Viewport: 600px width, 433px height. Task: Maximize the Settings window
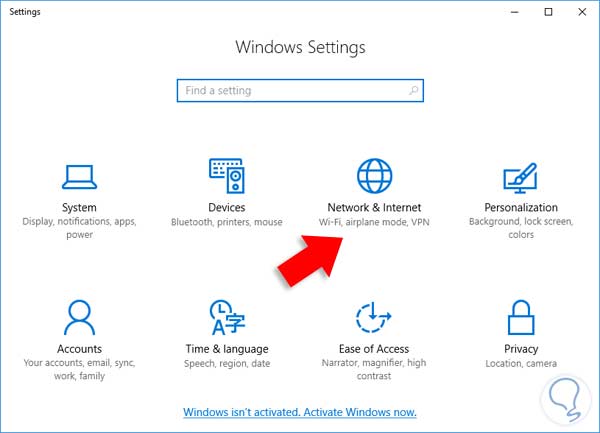pos(548,12)
